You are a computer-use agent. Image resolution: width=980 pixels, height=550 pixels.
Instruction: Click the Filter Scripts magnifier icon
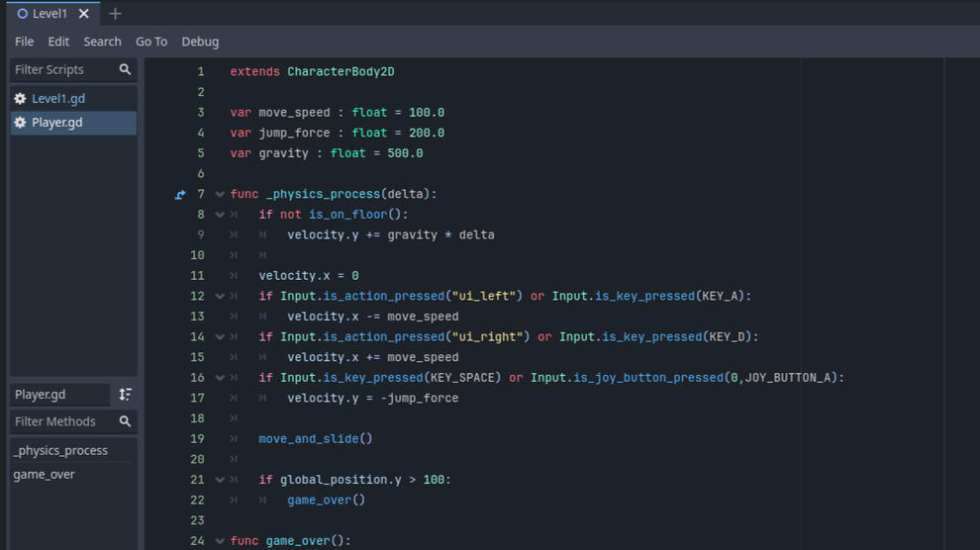click(x=125, y=69)
